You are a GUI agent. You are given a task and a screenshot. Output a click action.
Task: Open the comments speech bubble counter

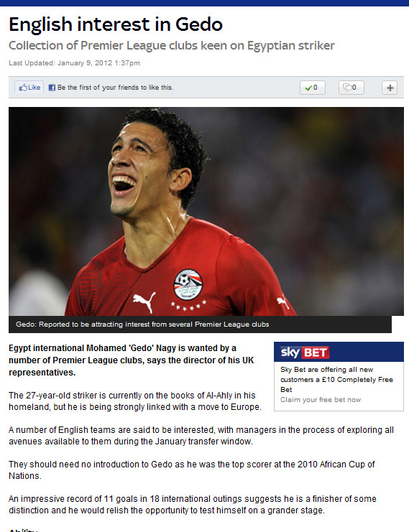pos(351,88)
